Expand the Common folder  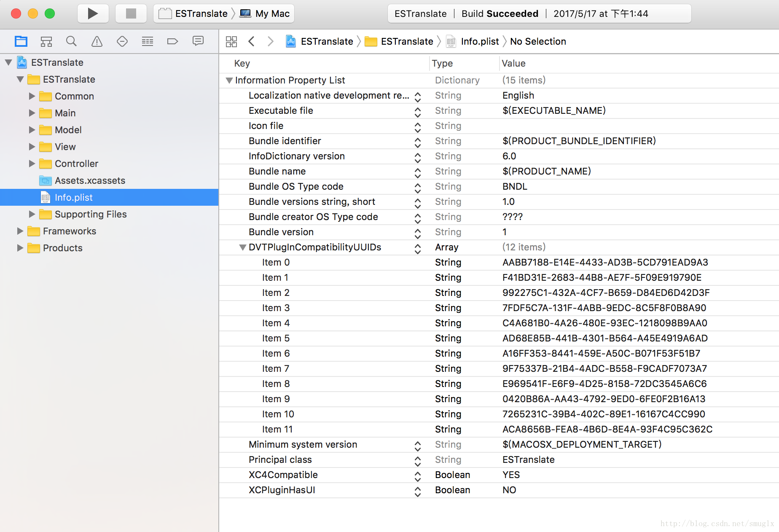[32, 96]
